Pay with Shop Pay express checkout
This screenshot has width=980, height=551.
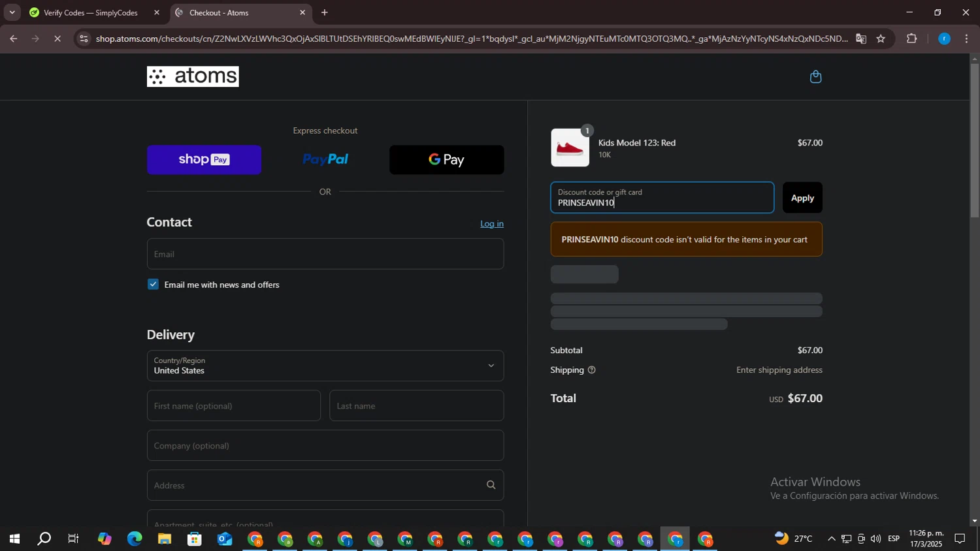tap(204, 160)
